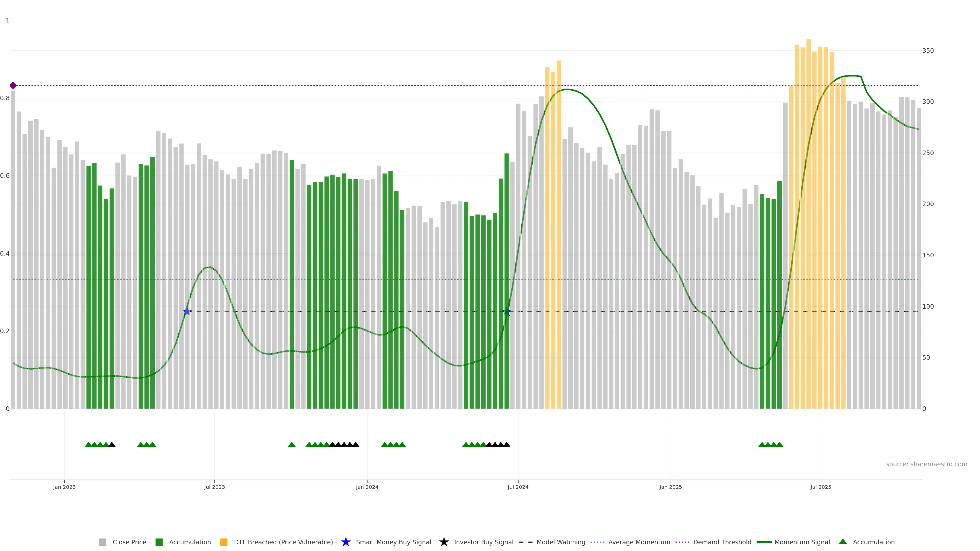980x551 pixels.
Task: Toggle Momentum Signal legend entry
Action: (x=802, y=542)
